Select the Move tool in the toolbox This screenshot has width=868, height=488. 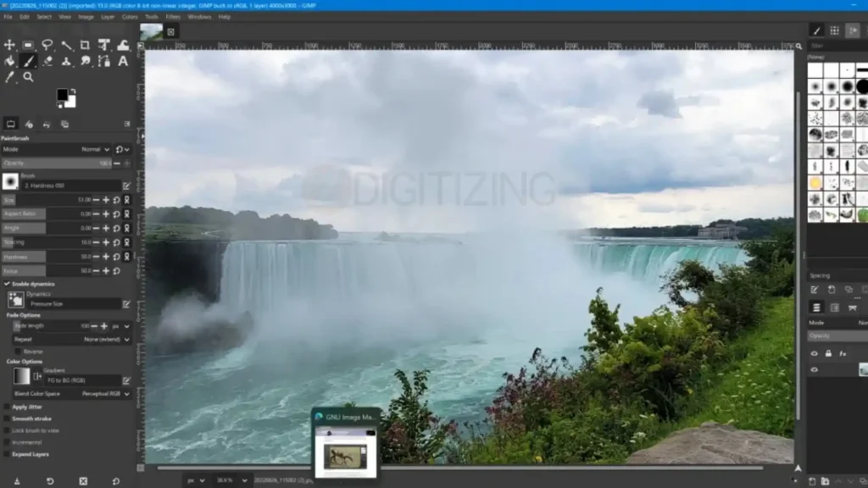pyautogui.click(x=9, y=45)
